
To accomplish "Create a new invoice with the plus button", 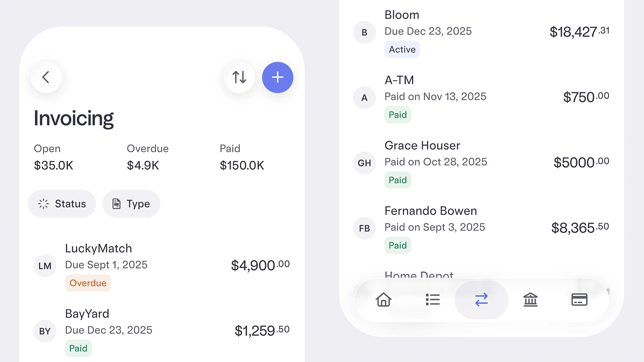I will [x=277, y=77].
